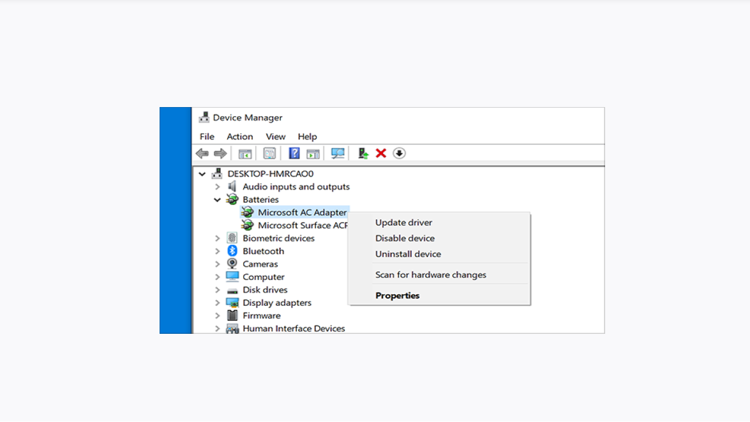
Task: Expand the Bluetooth category
Action: click(x=217, y=251)
